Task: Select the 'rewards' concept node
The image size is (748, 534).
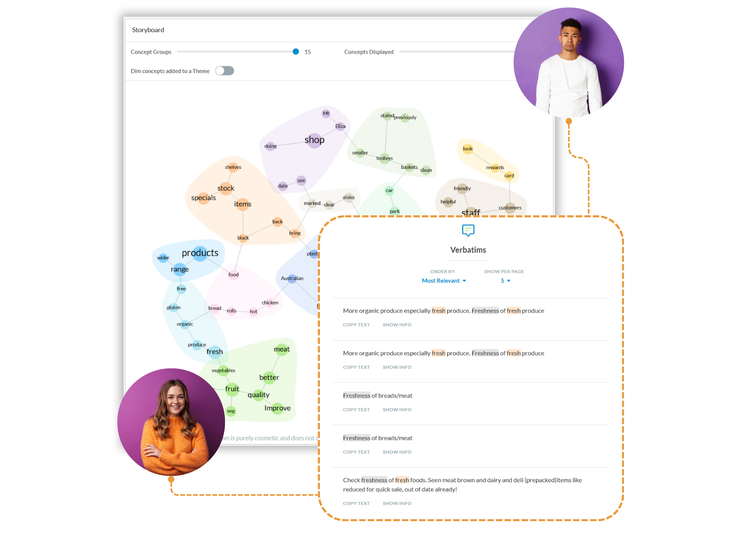Action: click(495, 168)
